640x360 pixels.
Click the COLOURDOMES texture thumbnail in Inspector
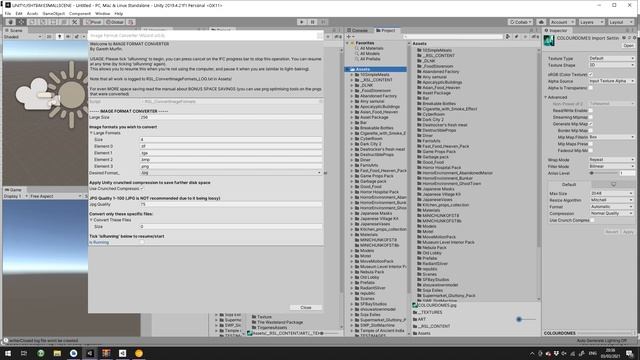(549, 40)
